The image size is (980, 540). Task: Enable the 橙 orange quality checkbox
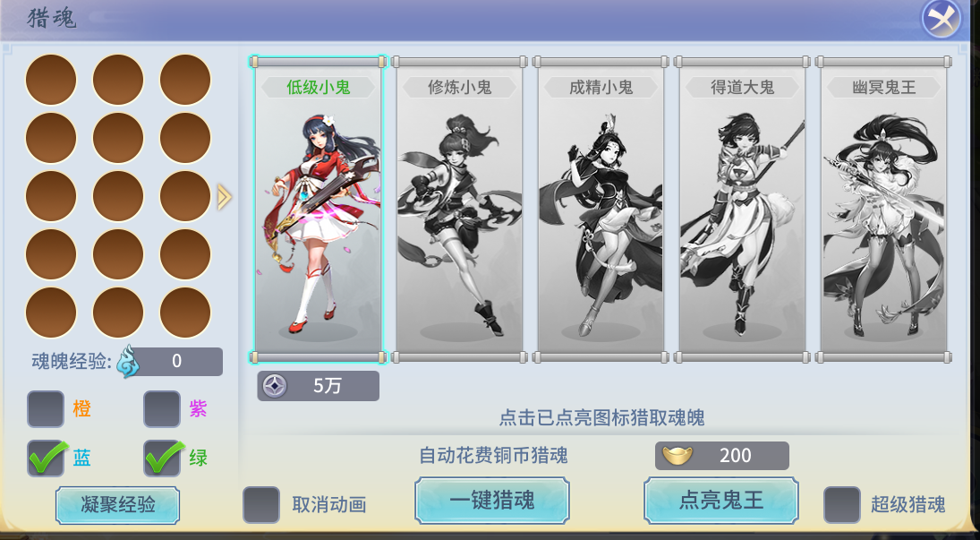click(x=46, y=409)
